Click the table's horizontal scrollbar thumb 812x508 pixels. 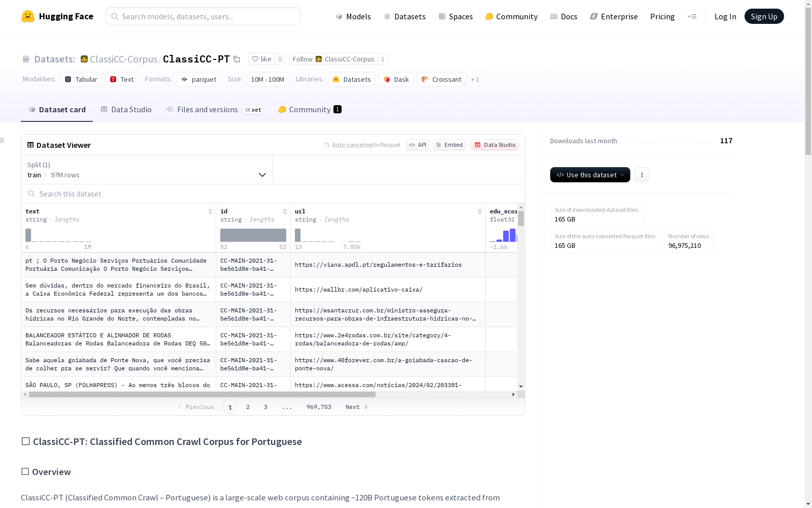coord(202,394)
